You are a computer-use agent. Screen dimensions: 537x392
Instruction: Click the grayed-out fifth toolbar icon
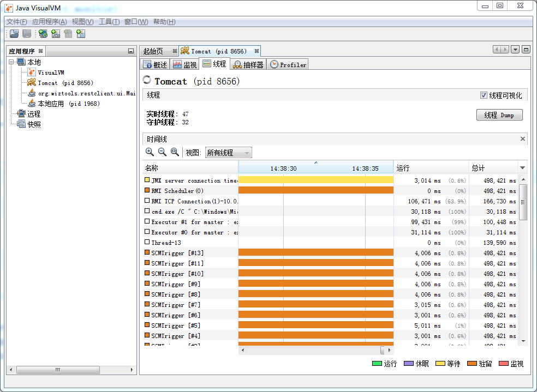(68, 33)
